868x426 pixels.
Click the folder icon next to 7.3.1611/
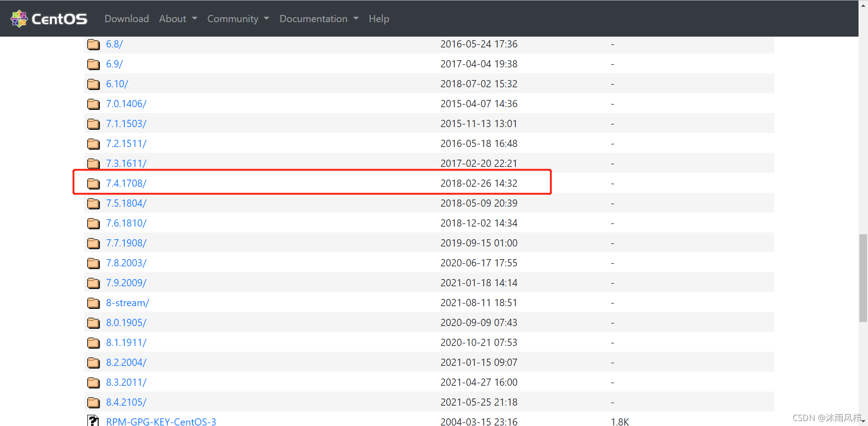pos(94,163)
